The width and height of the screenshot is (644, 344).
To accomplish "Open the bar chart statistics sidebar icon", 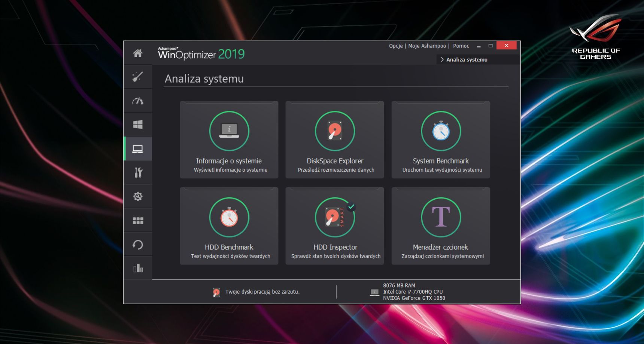I will [x=138, y=268].
